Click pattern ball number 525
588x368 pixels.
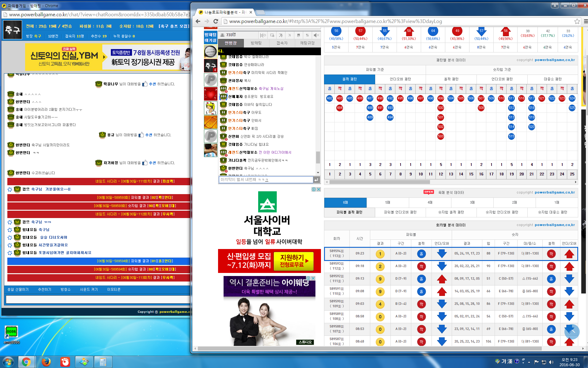572,108
